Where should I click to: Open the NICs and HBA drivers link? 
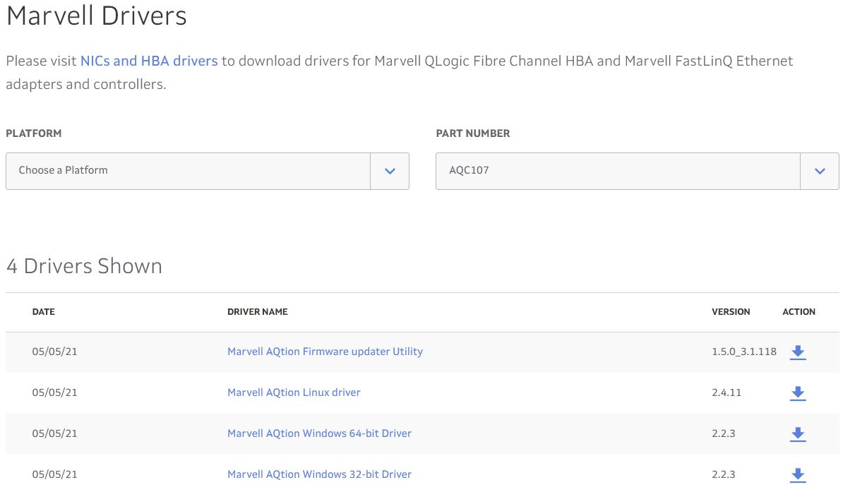click(x=149, y=61)
